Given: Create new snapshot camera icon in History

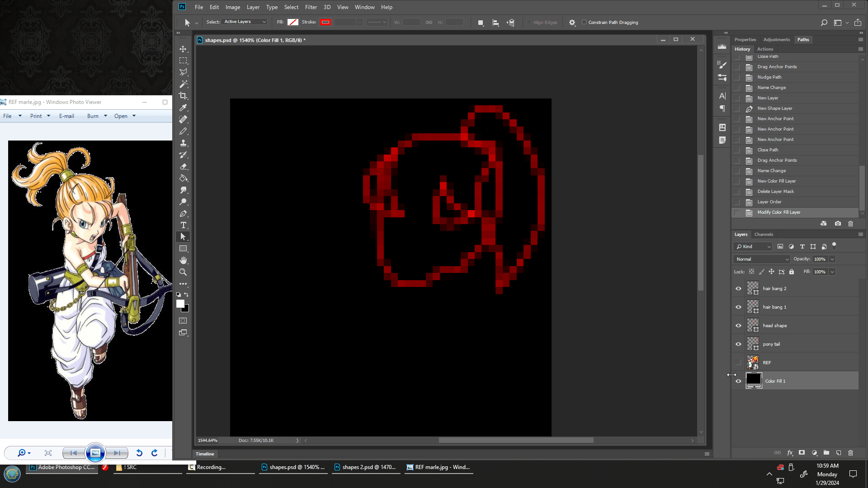Looking at the screenshot, I should pos(838,224).
